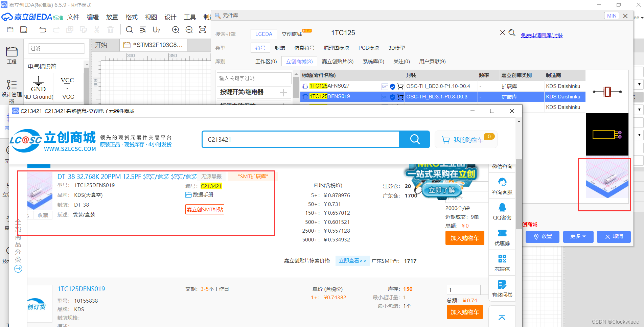
Task: Open the 放置 menu
Action: pyautogui.click(x=112, y=17)
